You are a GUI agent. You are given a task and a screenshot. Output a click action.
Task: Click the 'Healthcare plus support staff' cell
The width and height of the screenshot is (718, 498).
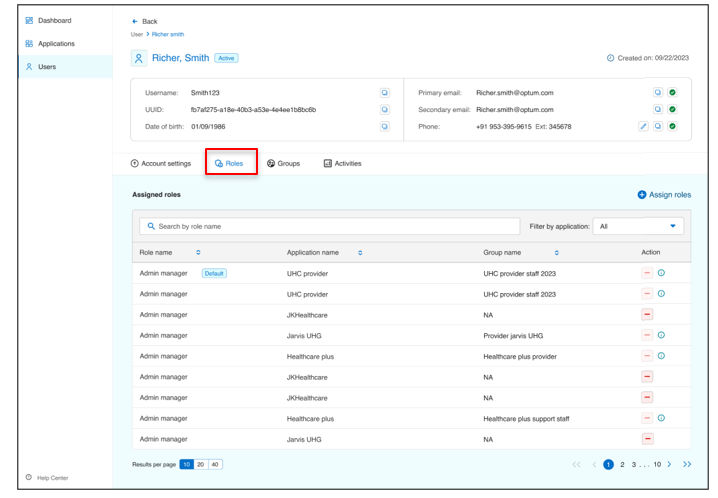click(x=527, y=419)
